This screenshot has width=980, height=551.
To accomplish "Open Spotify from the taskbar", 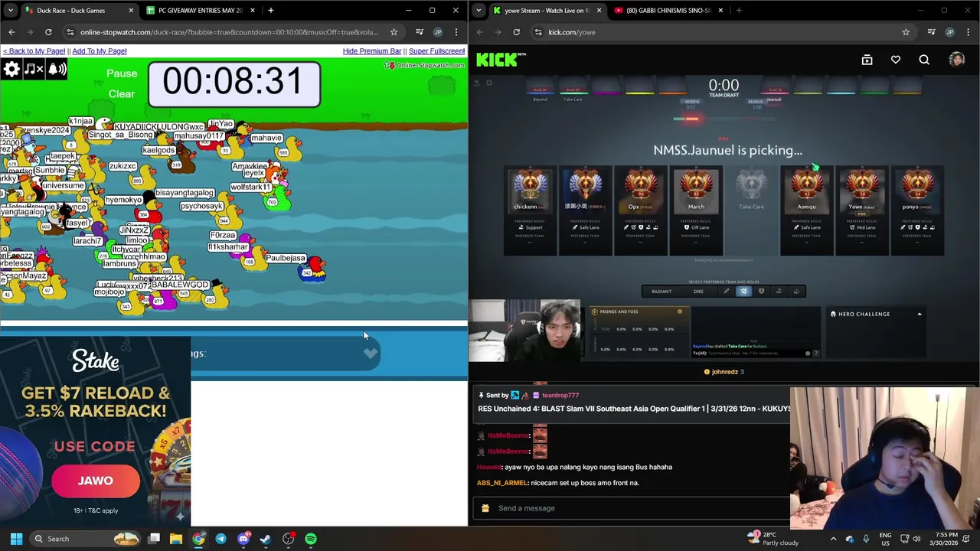I will pos(311,539).
